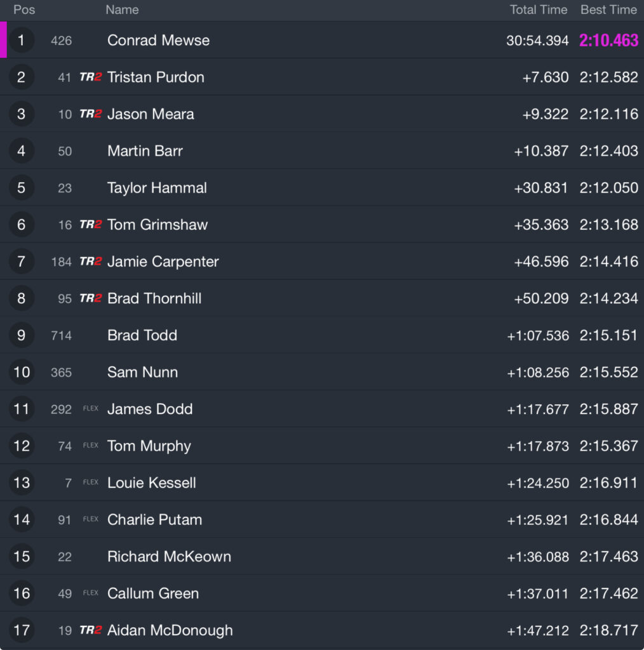The height and width of the screenshot is (650, 644).
Task: Select the FLEX badge by Tom Murphy
Action: (90, 446)
